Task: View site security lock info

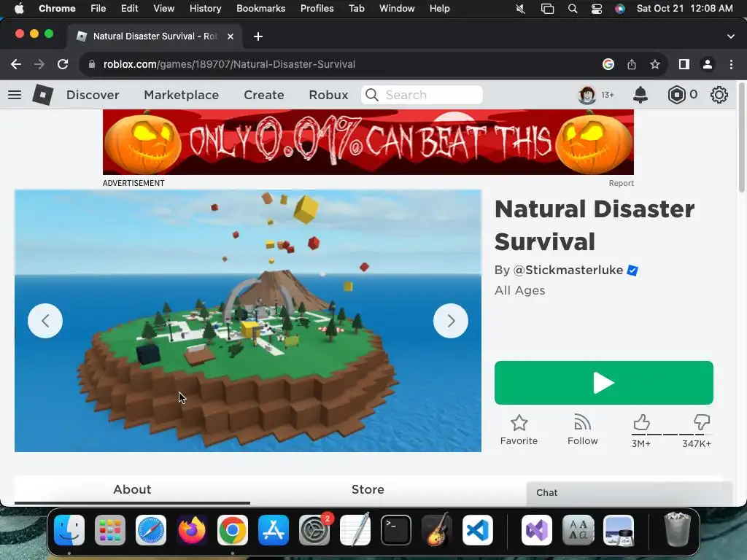Action: point(92,64)
